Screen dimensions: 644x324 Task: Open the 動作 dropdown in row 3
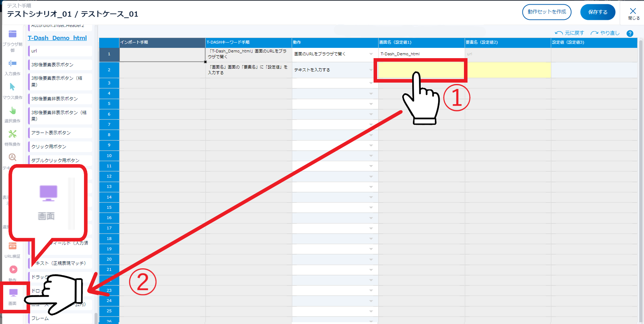[x=371, y=83]
